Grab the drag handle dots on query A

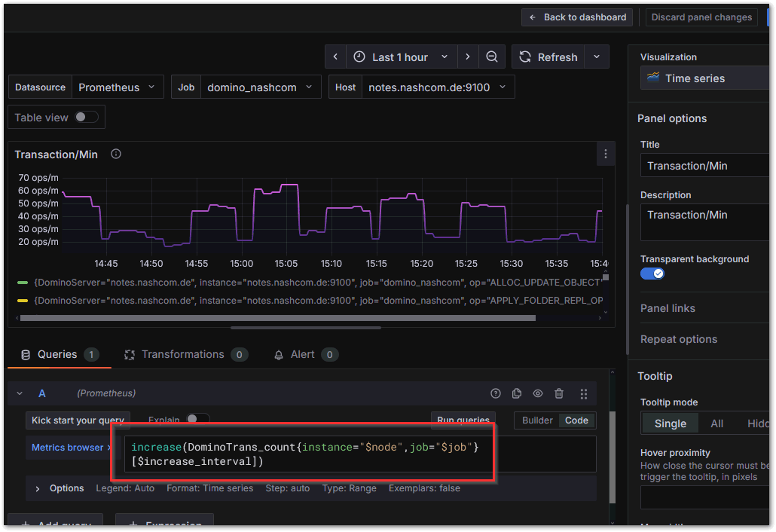583,393
